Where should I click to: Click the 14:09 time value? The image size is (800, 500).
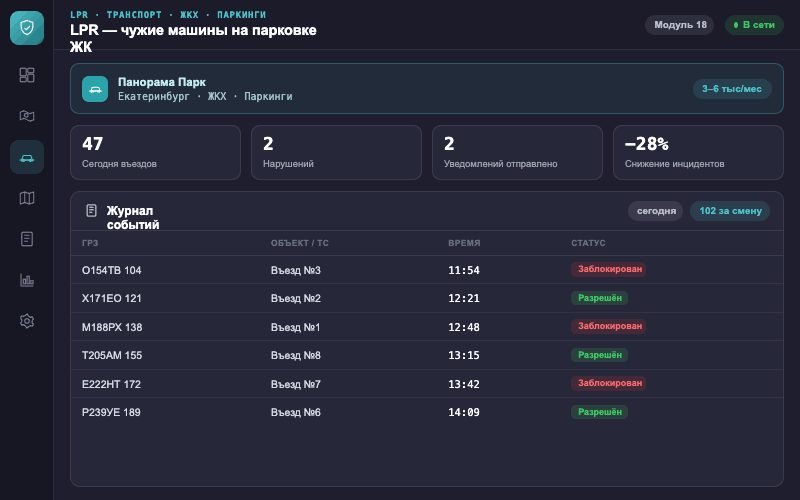464,412
